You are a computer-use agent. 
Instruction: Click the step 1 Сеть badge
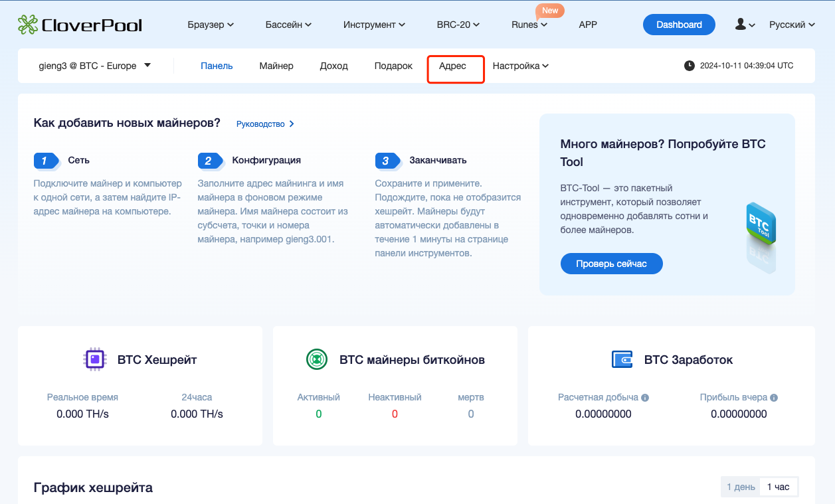pos(46,161)
